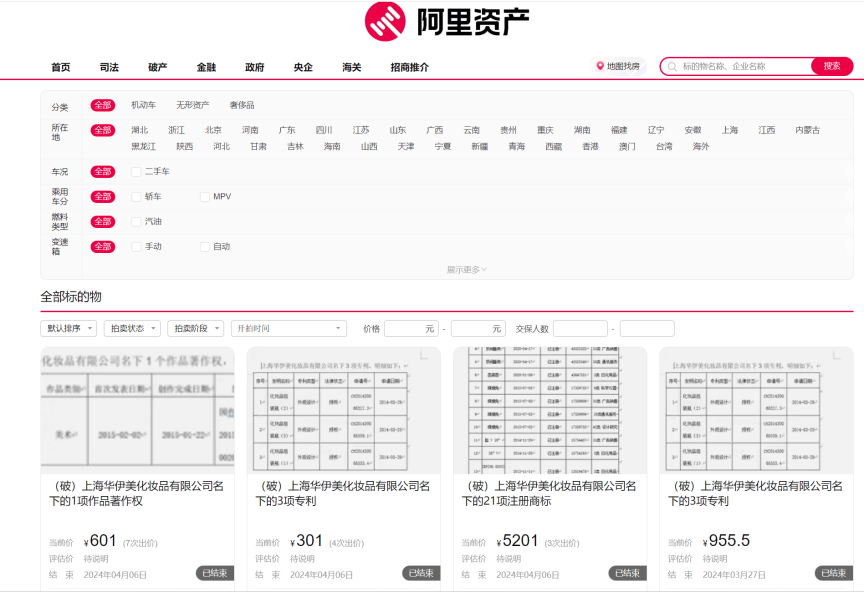Filter category by 机动车
The image size is (864, 592).
point(143,105)
